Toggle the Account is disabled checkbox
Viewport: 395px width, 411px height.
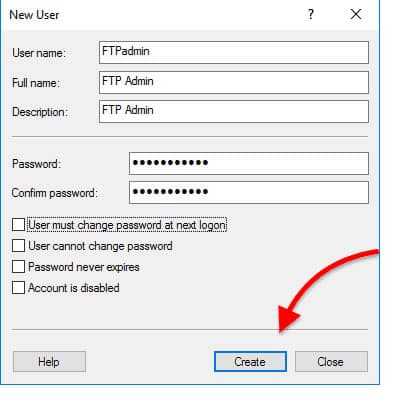pos(18,287)
